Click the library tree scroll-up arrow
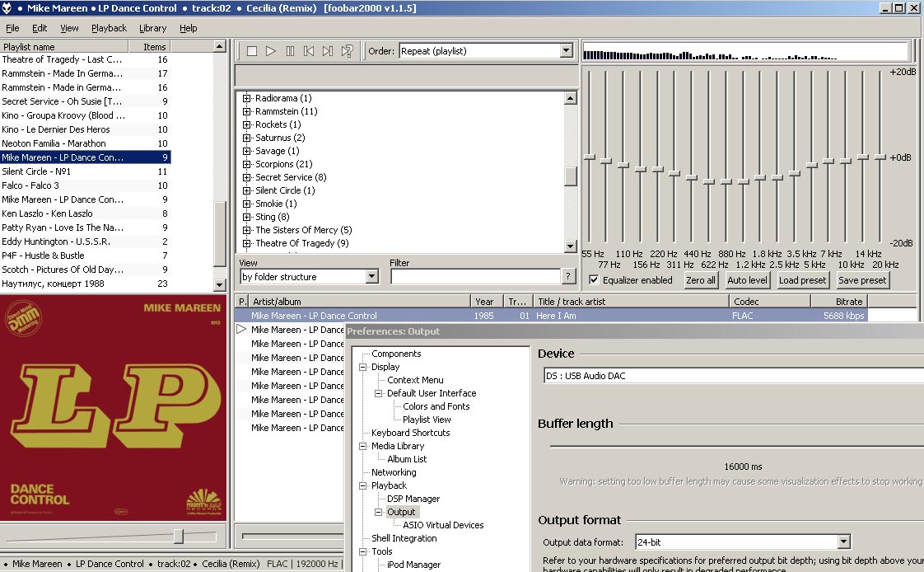 570,98
